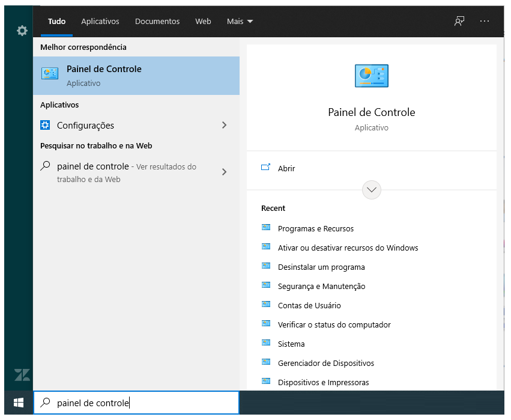The image size is (511, 420).
Task: Open recent item Dispositivos e Impressoras
Action: [x=323, y=383]
